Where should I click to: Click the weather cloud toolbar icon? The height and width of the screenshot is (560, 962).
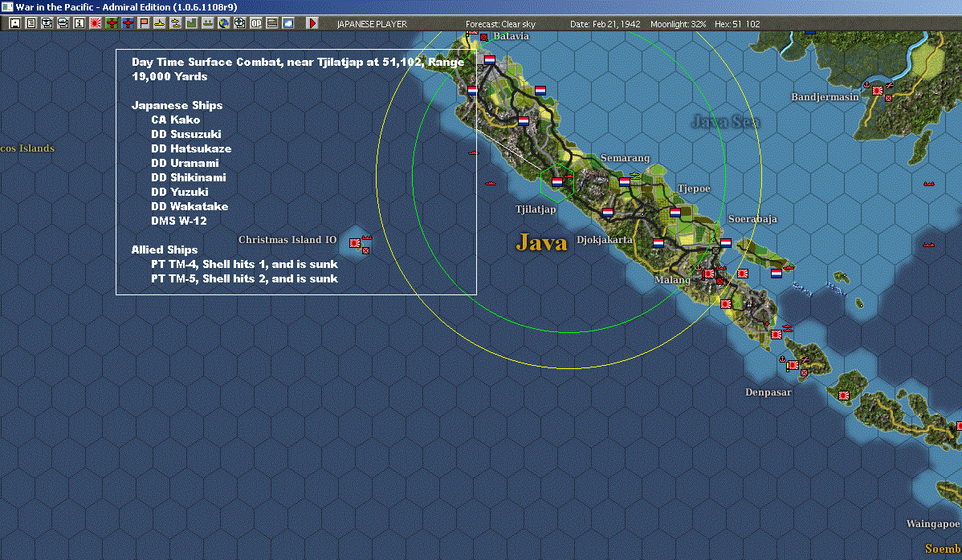click(x=287, y=23)
